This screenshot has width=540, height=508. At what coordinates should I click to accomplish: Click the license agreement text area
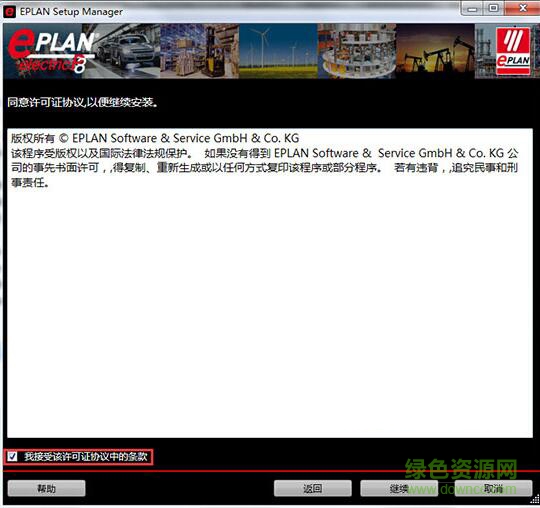(x=270, y=283)
